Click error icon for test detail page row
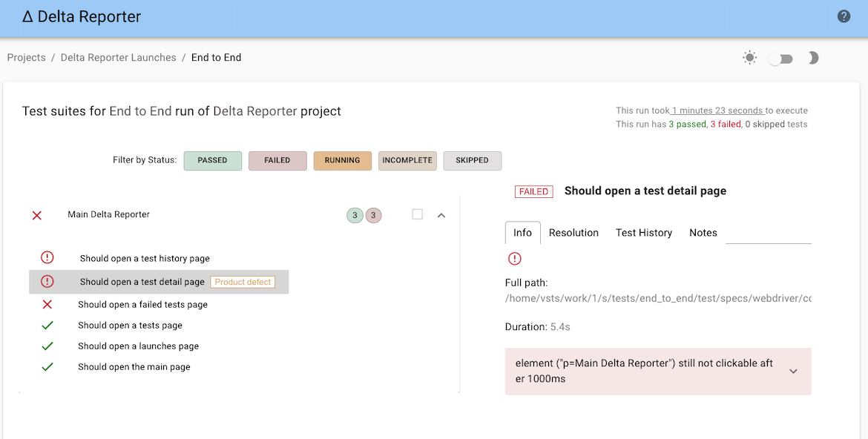 (47, 281)
